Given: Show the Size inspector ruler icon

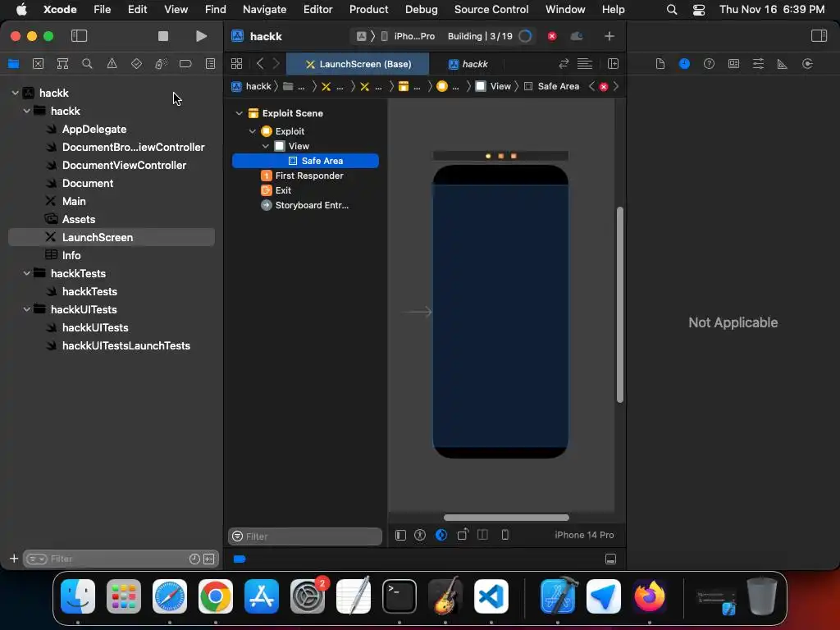Looking at the screenshot, I should [x=783, y=64].
